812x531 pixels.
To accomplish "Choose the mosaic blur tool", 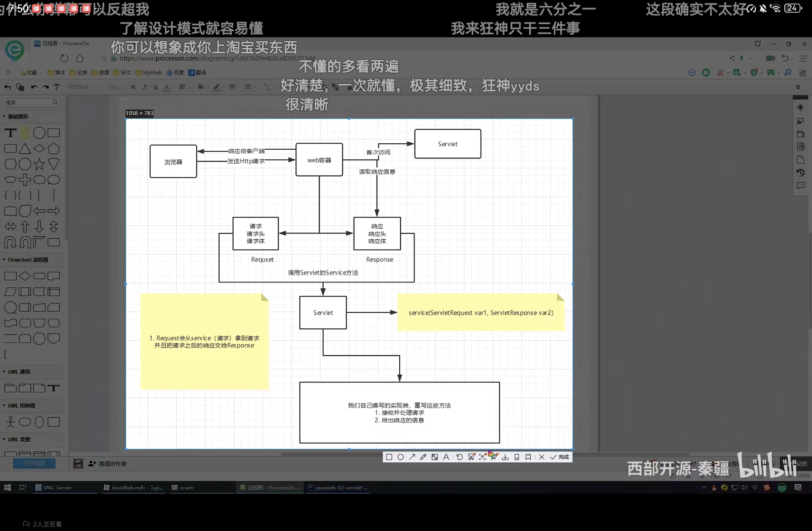I will (x=435, y=457).
